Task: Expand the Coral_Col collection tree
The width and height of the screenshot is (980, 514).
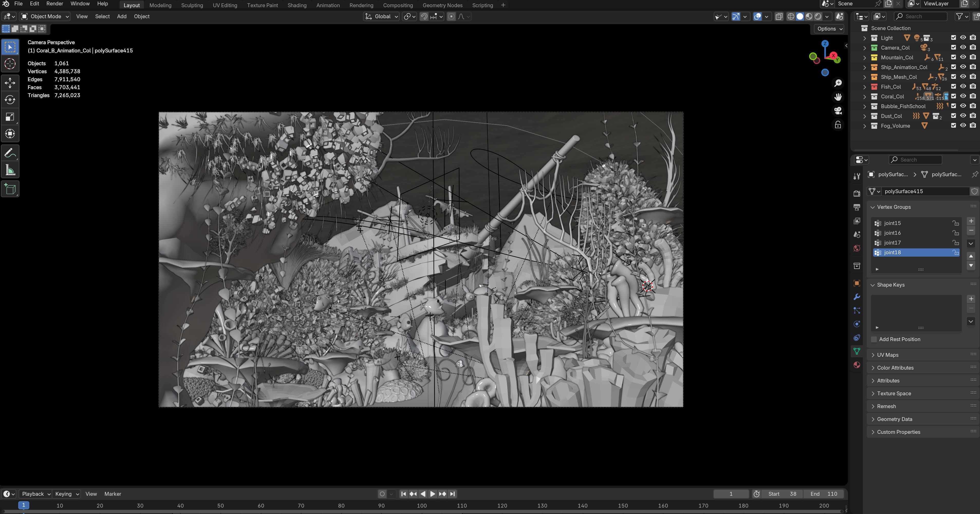Action: 864,97
